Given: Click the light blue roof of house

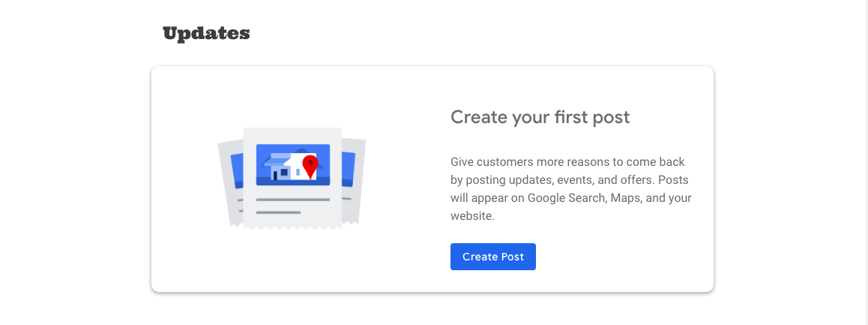Looking at the screenshot, I should 277,160.
